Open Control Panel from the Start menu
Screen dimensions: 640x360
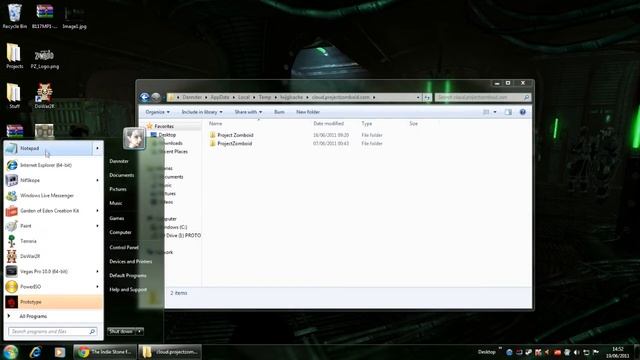pos(124,247)
